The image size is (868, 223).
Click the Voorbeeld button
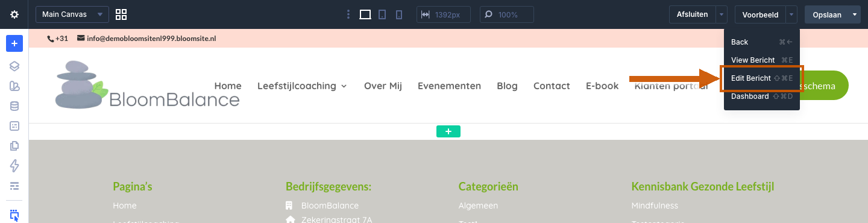760,14
